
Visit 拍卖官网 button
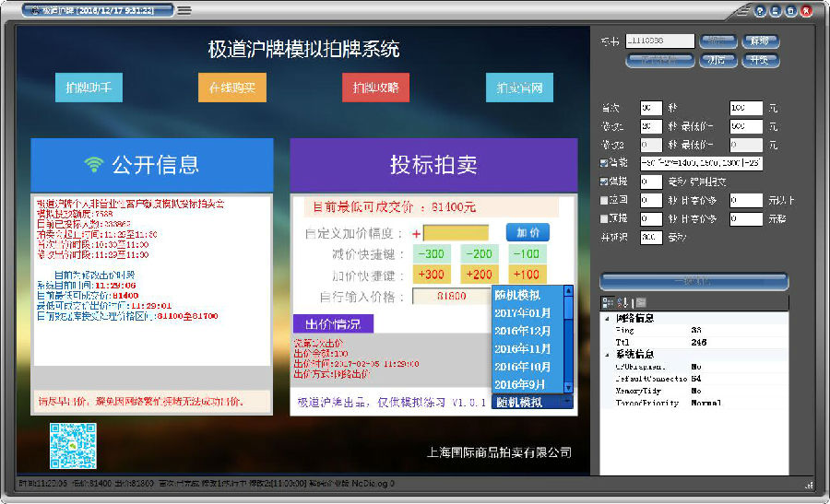[x=520, y=88]
